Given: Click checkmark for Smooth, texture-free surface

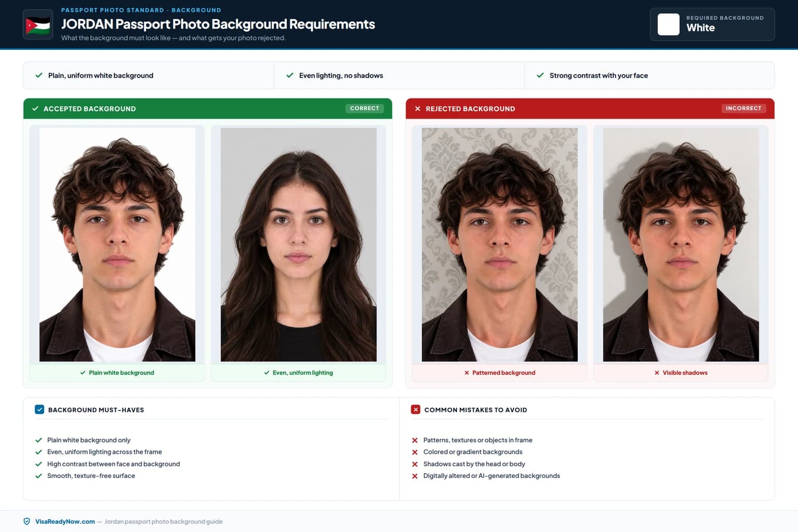Looking at the screenshot, I should (38, 476).
